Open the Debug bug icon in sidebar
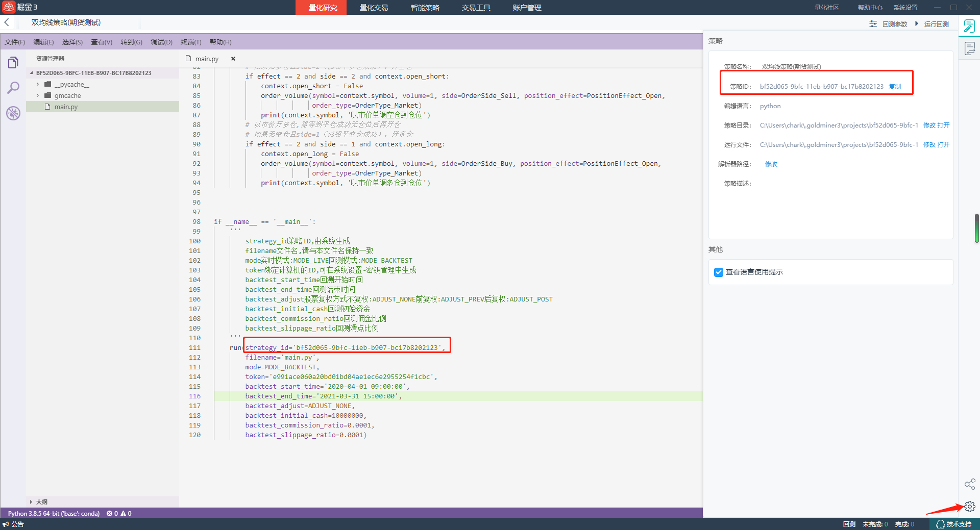The width and height of the screenshot is (980, 530). pos(13,113)
